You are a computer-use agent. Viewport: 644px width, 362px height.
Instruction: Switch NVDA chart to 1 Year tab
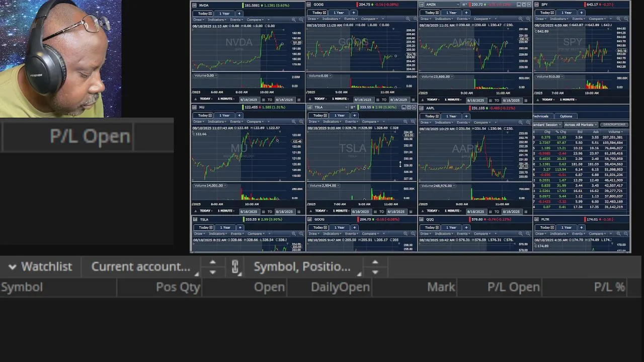(x=224, y=13)
